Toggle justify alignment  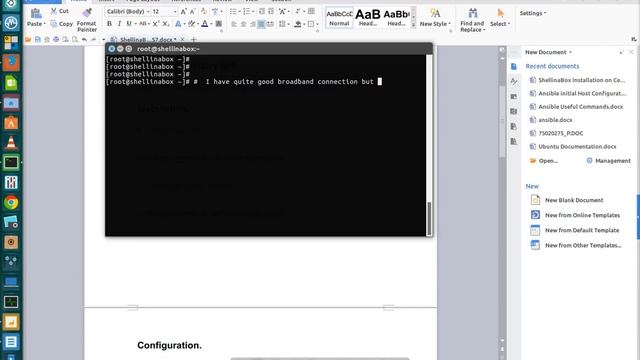point(261,24)
